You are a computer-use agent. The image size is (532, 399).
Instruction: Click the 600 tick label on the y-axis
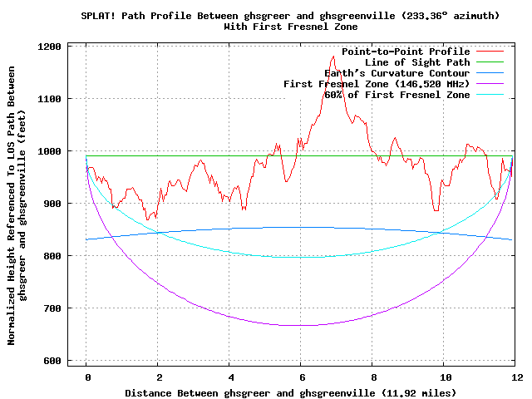(x=54, y=361)
